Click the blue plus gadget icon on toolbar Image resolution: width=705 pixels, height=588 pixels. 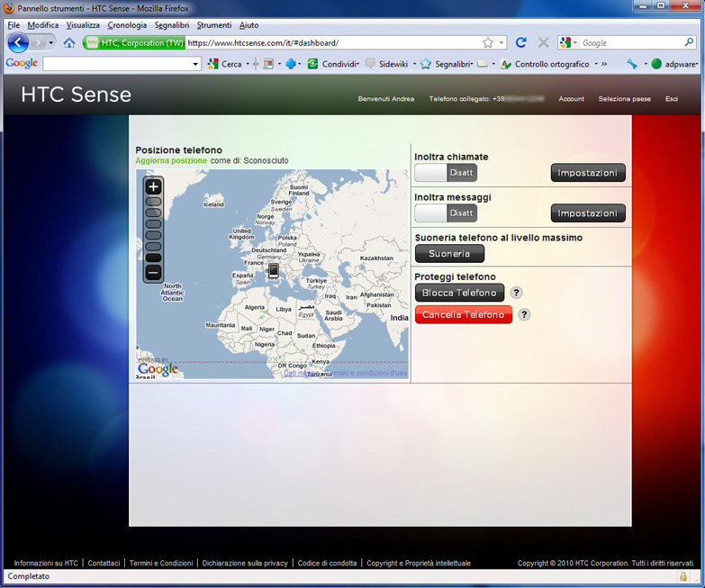point(291,64)
